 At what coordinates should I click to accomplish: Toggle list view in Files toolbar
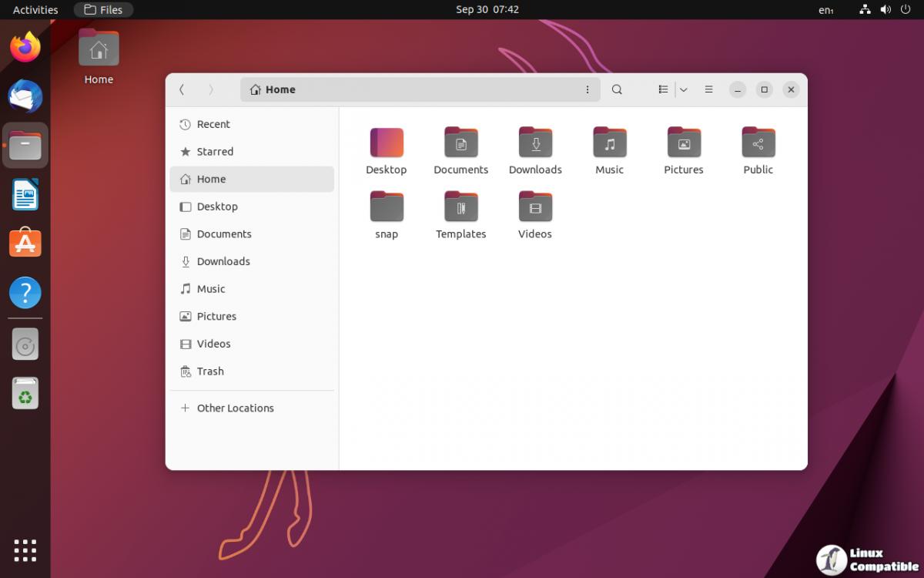click(x=663, y=89)
